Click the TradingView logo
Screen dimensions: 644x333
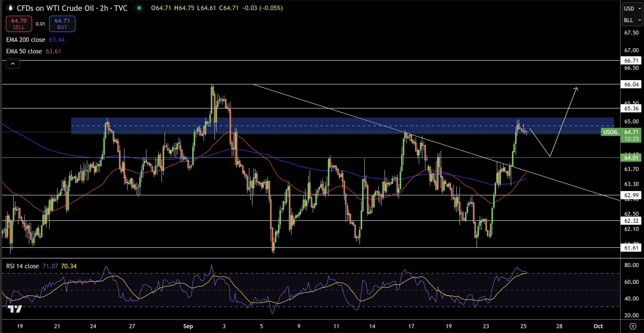[x=15, y=309]
